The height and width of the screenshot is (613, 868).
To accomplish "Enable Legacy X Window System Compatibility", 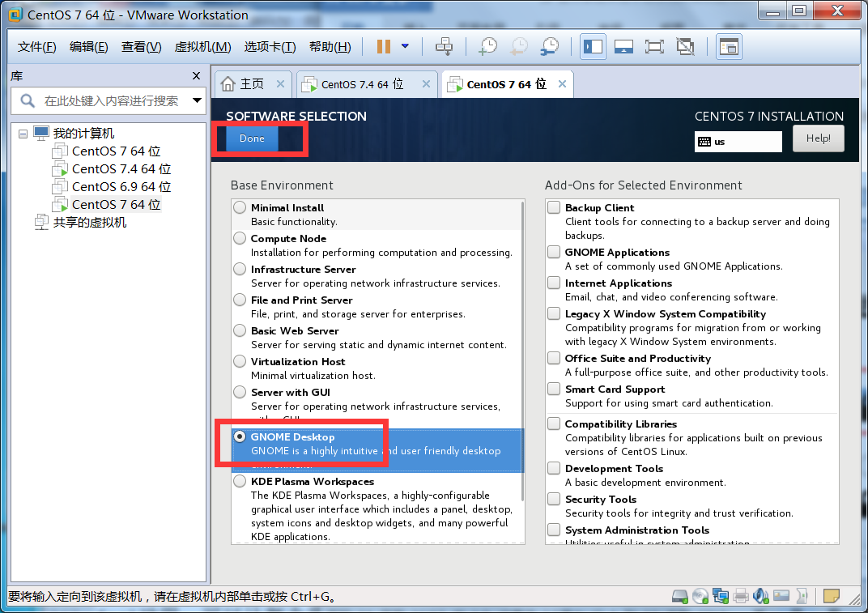I will pyautogui.click(x=554, y=313).
